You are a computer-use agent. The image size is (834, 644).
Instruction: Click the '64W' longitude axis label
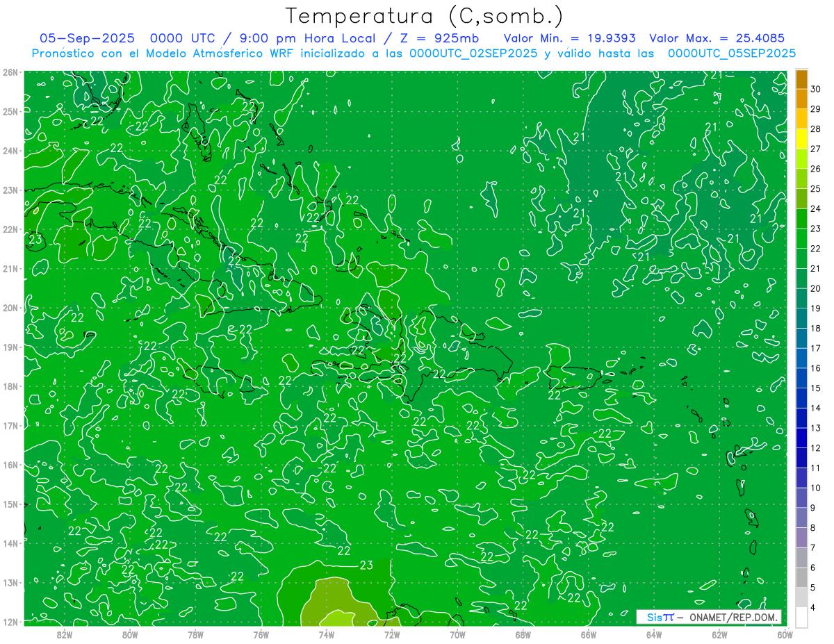click(x=654, y=634)
